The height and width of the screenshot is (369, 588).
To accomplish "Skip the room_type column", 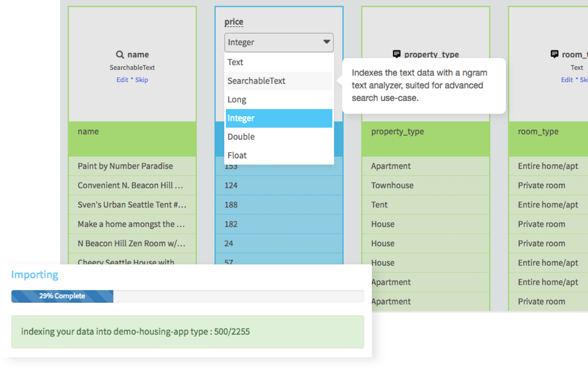I will click(x=584, y=80).
